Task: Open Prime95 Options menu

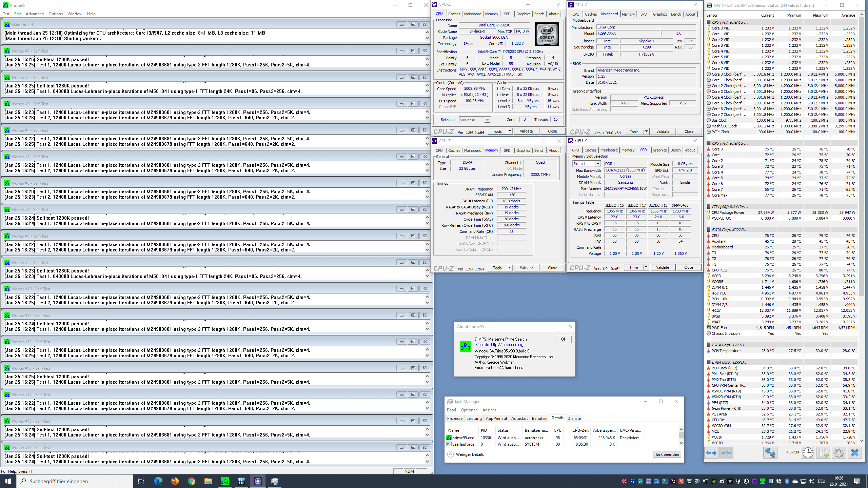Action: [x=56, y=14]
